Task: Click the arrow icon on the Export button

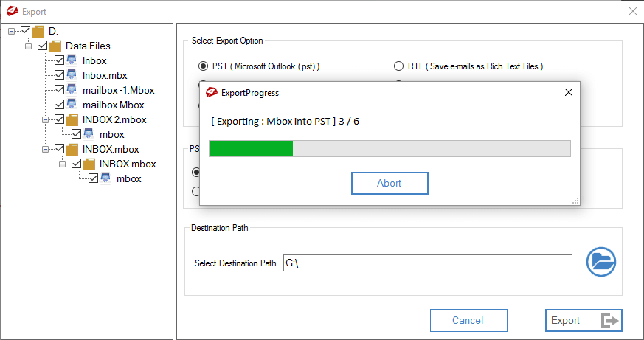Action: coord(610,320)
